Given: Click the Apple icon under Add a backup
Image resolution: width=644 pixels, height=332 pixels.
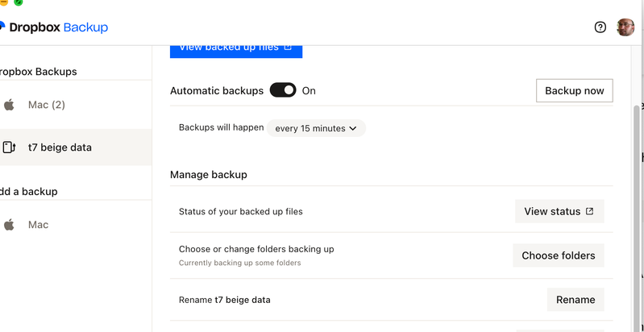Looking at the screenshot, I should click(10, 225).
